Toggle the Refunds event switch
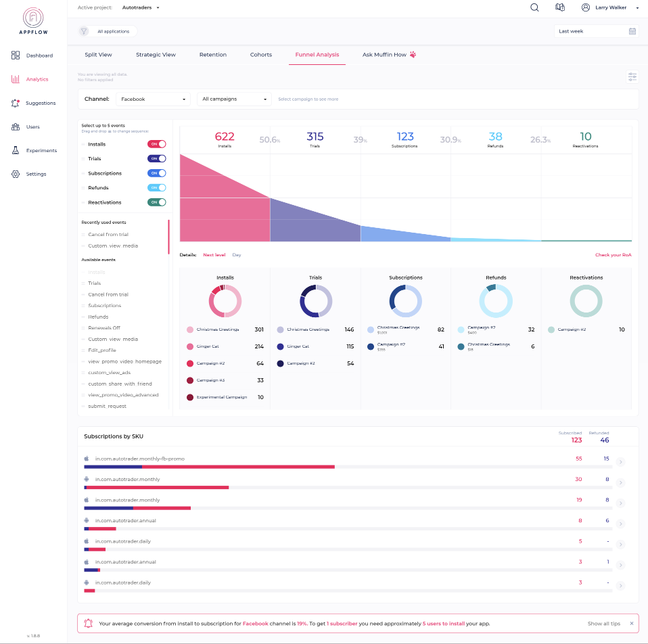The image size is (648, 644). click(x=156, y=188)
